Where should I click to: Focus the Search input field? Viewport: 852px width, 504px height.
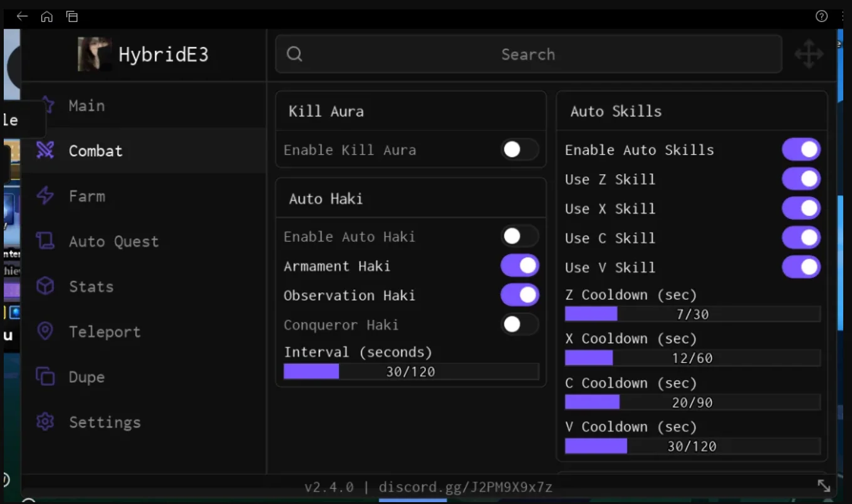tap(529, 54)
